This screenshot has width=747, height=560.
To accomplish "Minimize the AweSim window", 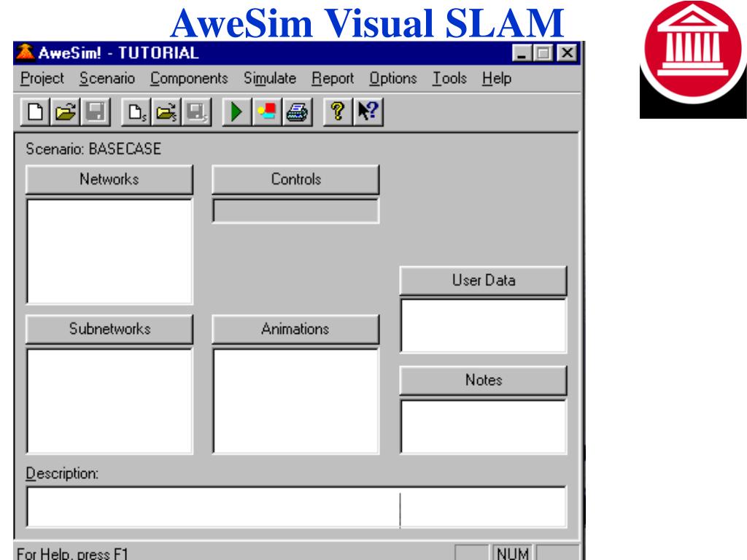I will [522, 52].
